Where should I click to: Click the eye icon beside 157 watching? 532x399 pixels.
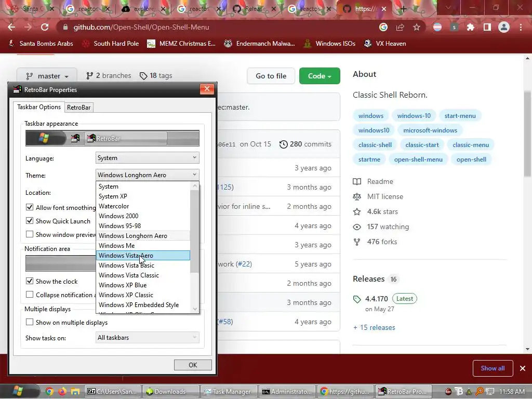357,227
